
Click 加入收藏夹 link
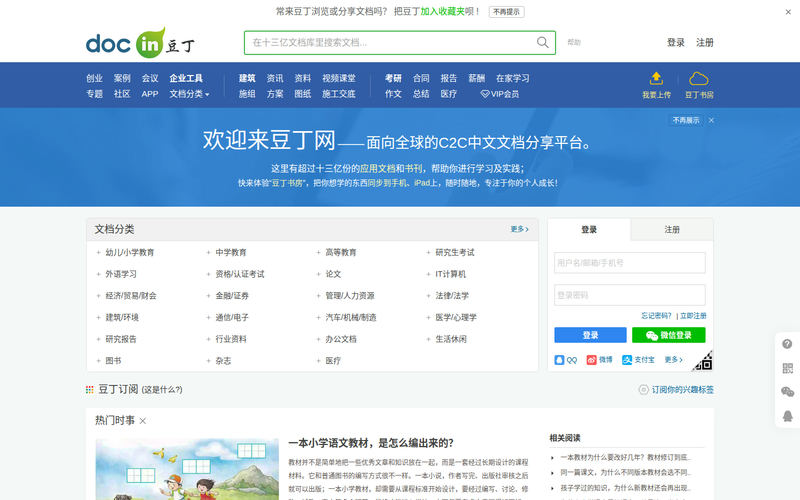tap(442, 11)
